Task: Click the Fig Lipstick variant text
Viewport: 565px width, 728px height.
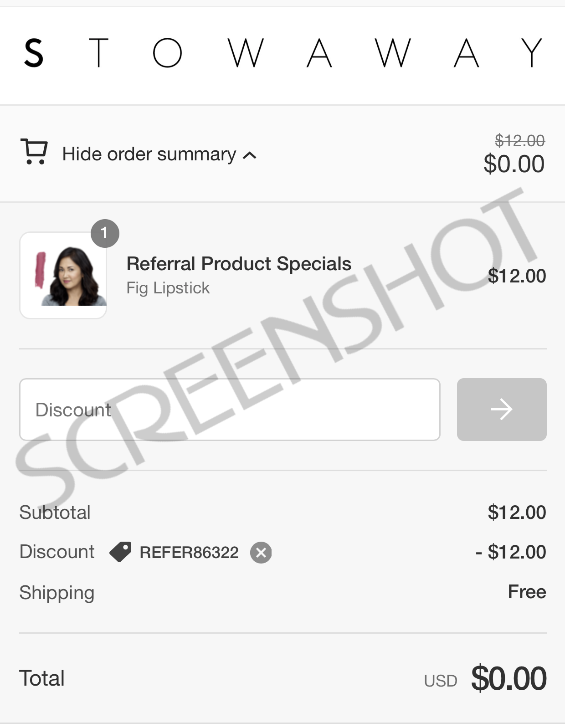Action: coord(168,288)
